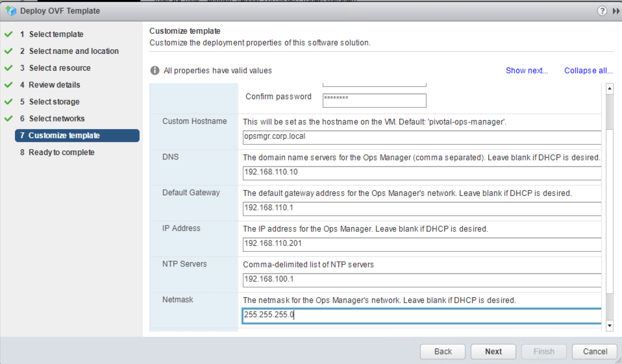Go to step 1 Select template
The image size is (622, 364).
pos(56,34)
